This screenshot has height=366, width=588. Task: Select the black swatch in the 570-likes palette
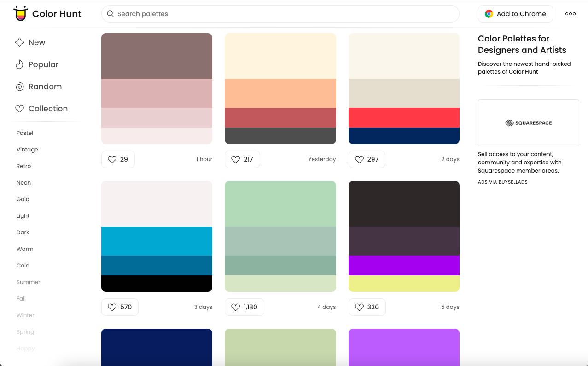coord(157,284)
